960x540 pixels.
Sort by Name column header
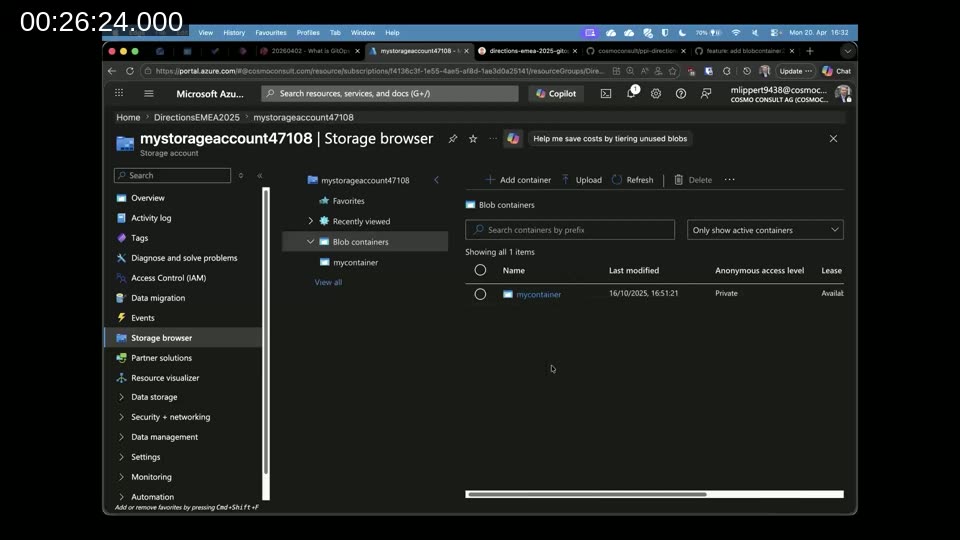513,271
